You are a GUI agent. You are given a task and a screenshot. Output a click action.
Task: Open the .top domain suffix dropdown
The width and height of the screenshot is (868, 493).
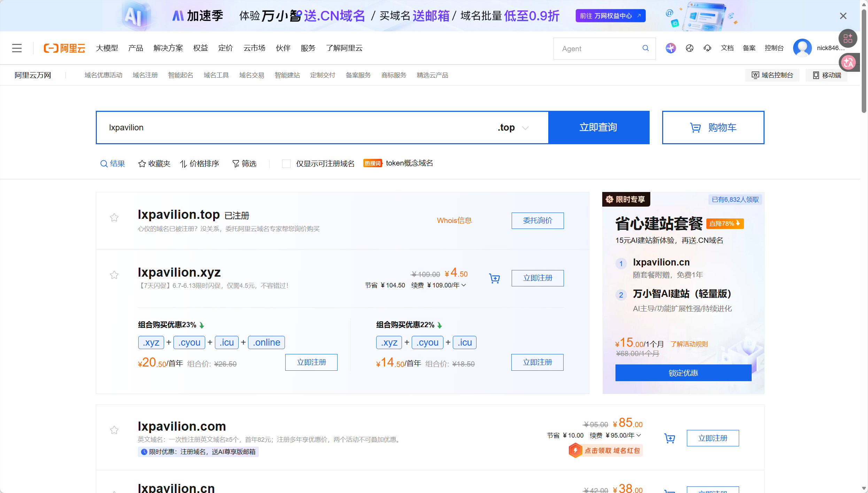point(513,128)
